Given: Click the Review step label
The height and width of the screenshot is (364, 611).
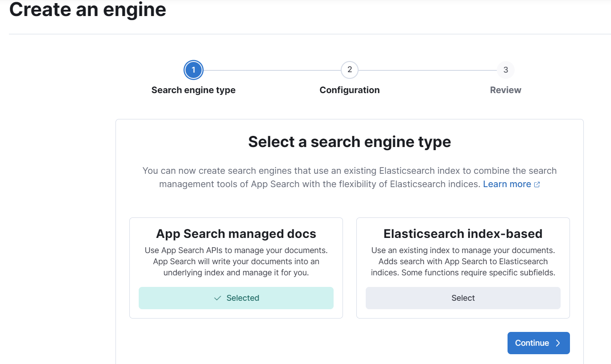Looking at the screenshot, I should [x=506, y=90].
